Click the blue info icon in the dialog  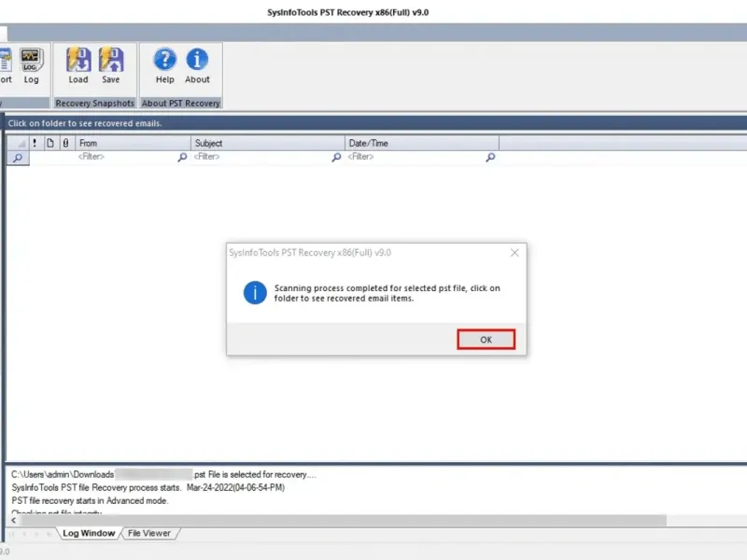(255, 292)
